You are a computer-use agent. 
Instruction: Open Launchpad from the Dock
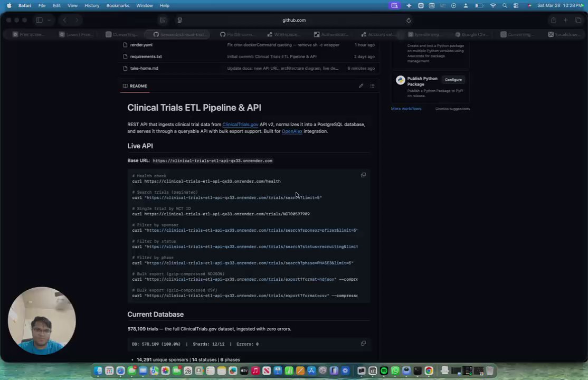click(x=109, y=371)
